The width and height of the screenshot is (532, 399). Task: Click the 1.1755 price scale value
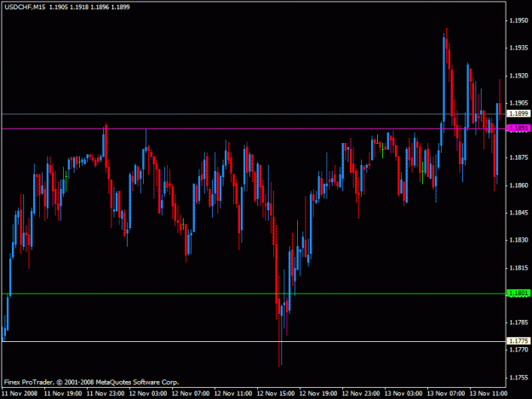pyautogui.click(x=518, y=378)
